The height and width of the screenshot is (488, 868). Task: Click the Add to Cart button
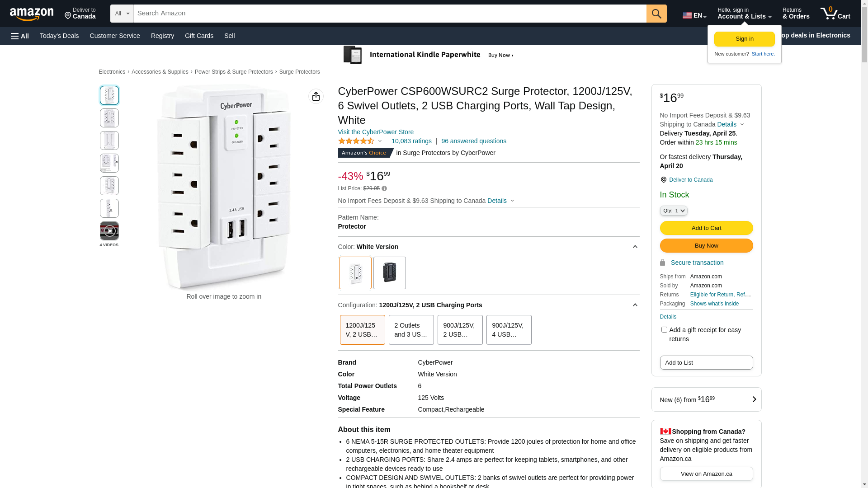coord(706,228)
